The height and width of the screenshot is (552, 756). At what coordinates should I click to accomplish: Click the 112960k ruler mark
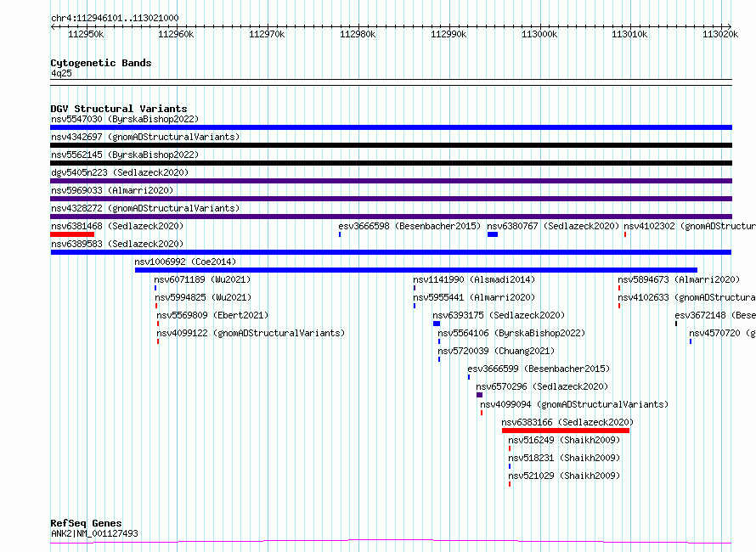click(x=176, y=34)
